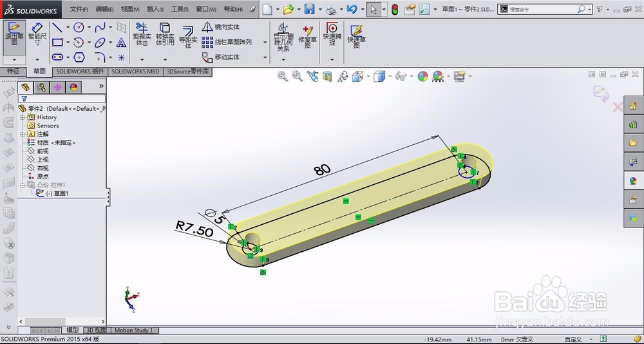Viewport: 644px width, 344px height.
Task: Switch to SOLIDWORKS 插件 tab
Action: [x=80, y=72]
